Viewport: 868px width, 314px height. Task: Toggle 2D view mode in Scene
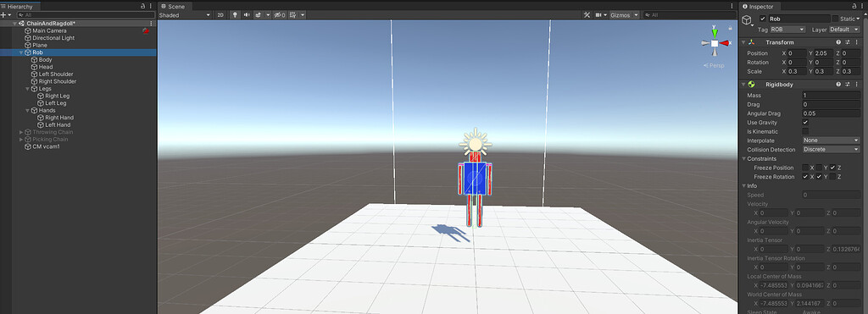(x=220, y=15)
